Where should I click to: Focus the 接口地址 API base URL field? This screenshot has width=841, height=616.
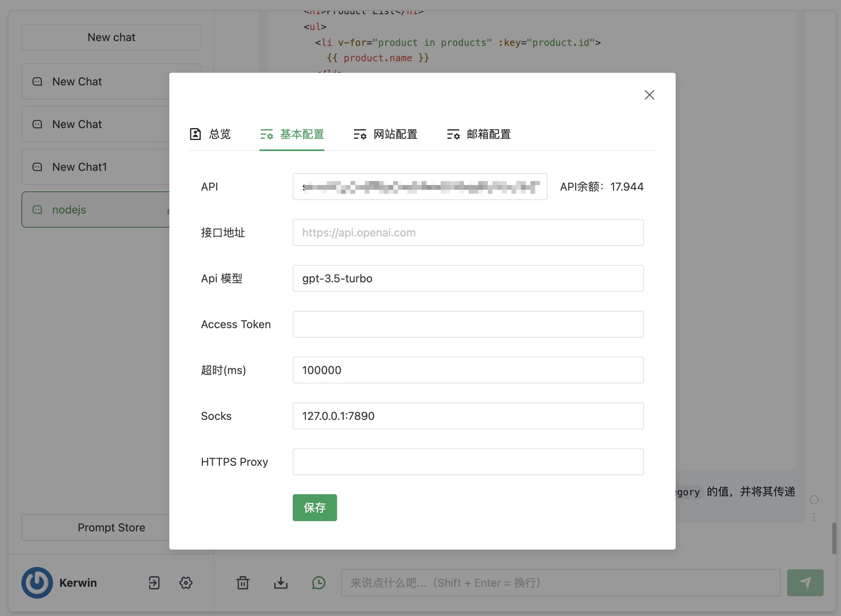click(468, 232)
